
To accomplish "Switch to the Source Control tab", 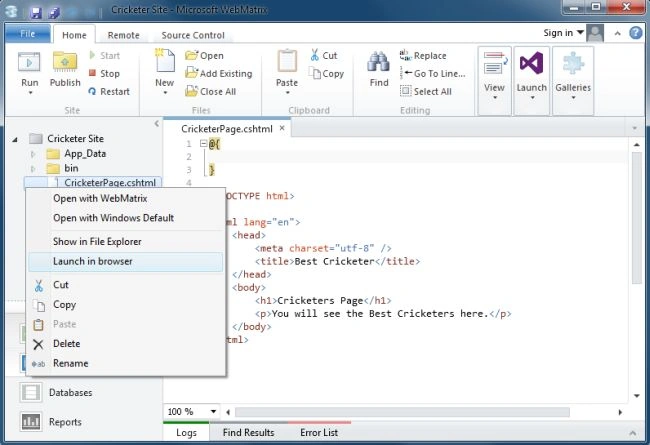I will coord(193,35).
